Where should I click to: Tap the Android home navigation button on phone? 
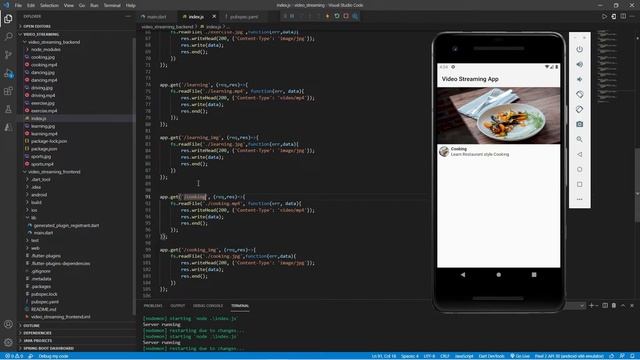[x=498, y=275]
